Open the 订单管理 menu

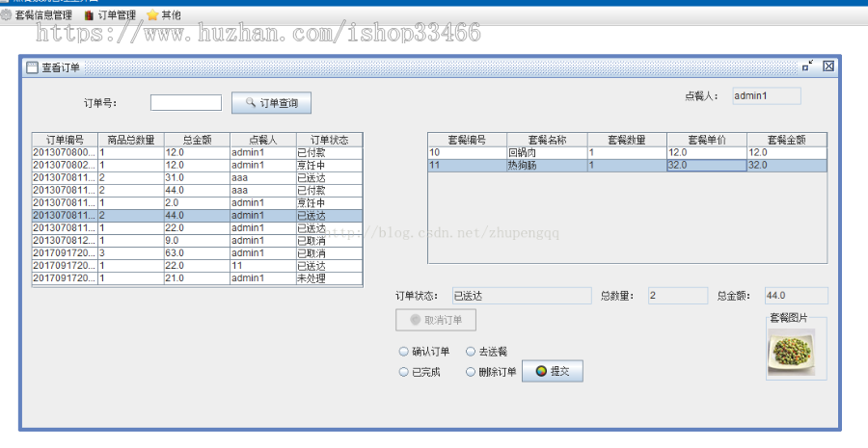110,15
